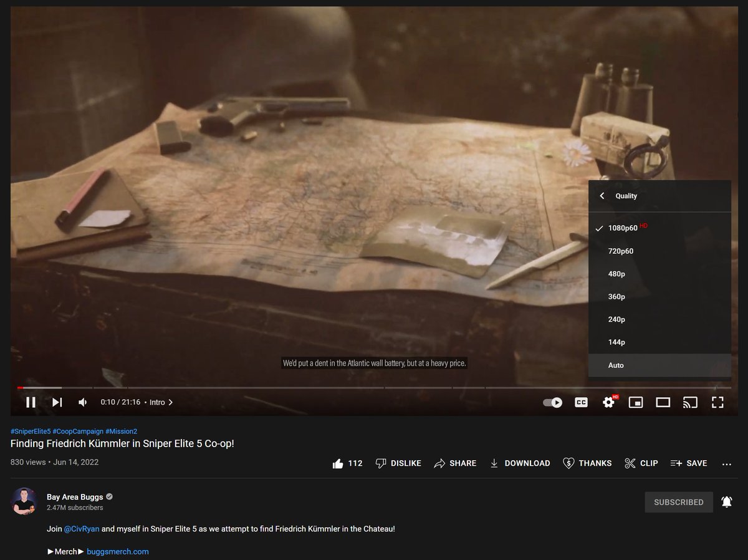Go back from Quality menu
Viewport: 748px width, 560px height.
click(602, 196)
